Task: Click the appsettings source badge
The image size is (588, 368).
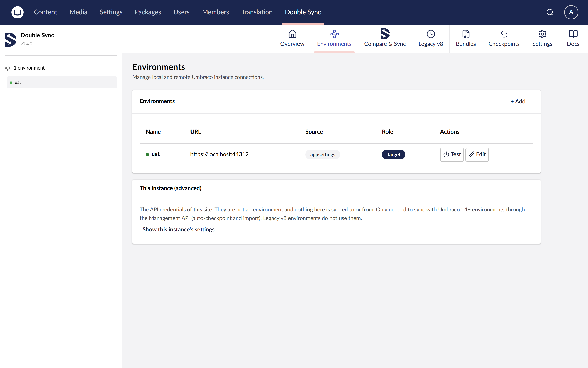Action: coord(323,155)
